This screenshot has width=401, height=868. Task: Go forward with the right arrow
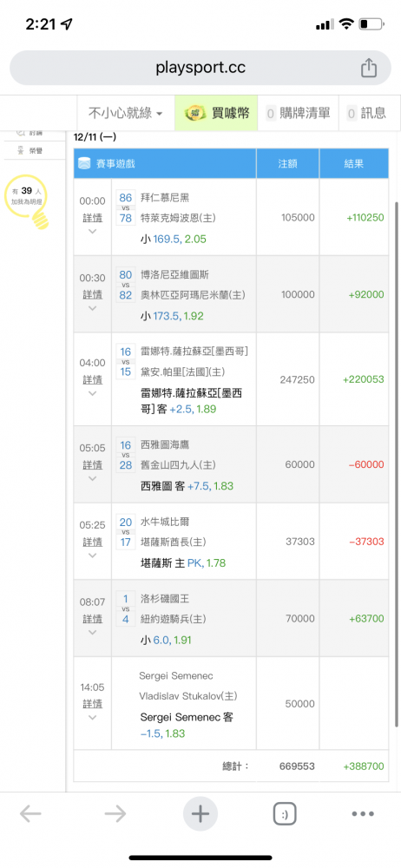point(115,813)
